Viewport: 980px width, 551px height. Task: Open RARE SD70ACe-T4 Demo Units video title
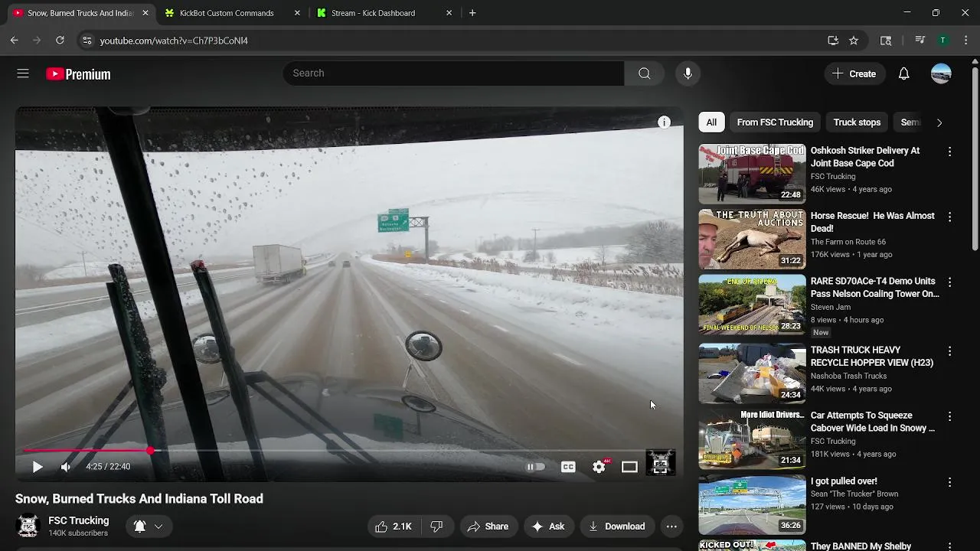coord(874,288)
